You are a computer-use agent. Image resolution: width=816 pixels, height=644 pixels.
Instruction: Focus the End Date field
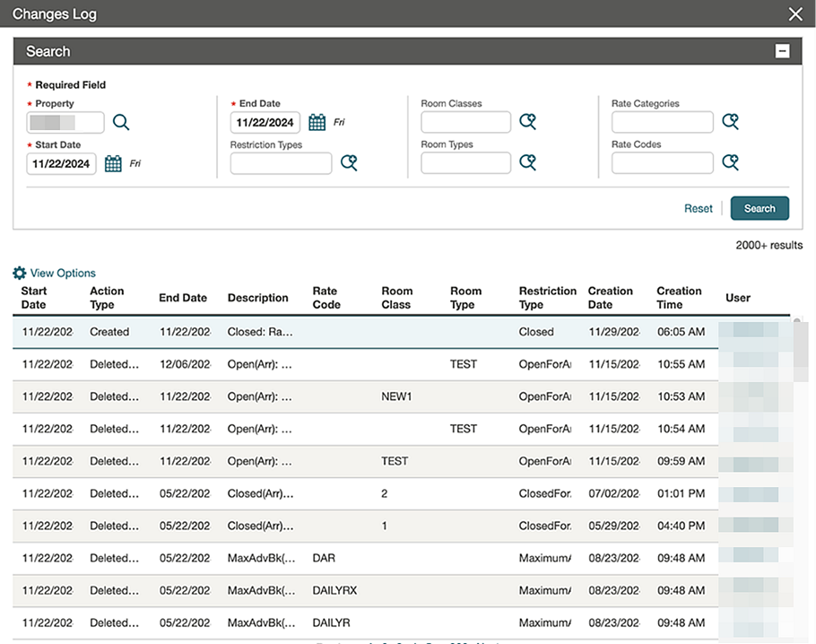[265, 122]
